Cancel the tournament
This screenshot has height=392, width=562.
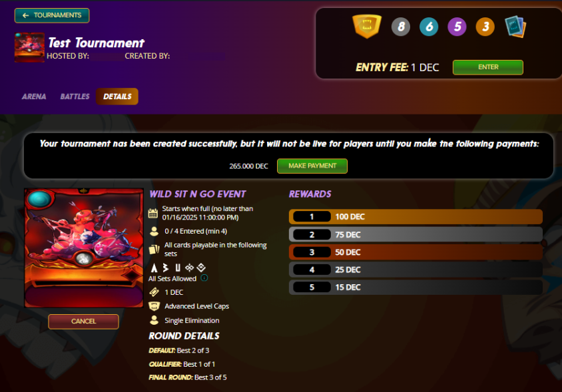pyautogui.click(x=83, y=321)
